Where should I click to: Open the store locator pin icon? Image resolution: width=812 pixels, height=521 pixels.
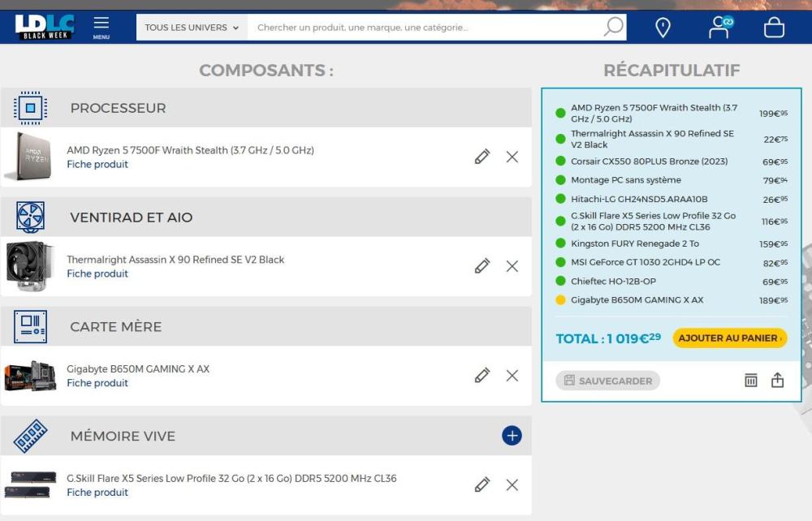[663, 28]
